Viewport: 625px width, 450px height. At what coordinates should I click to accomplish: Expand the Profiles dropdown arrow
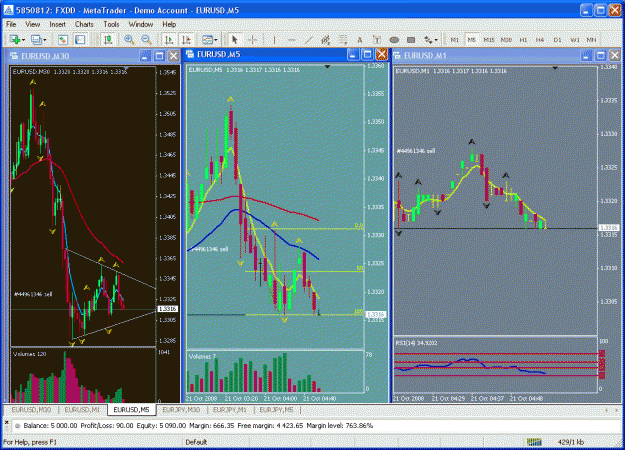(x=44, y=40)
